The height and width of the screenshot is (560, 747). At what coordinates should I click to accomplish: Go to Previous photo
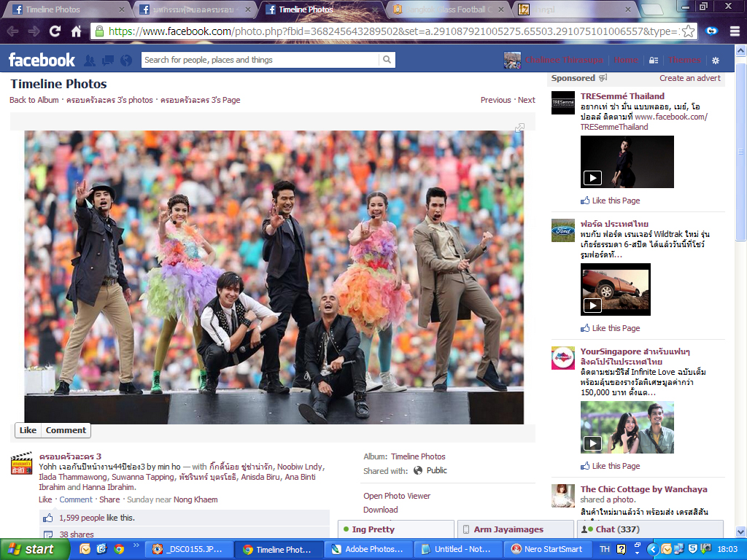click(x=495, y=100)
